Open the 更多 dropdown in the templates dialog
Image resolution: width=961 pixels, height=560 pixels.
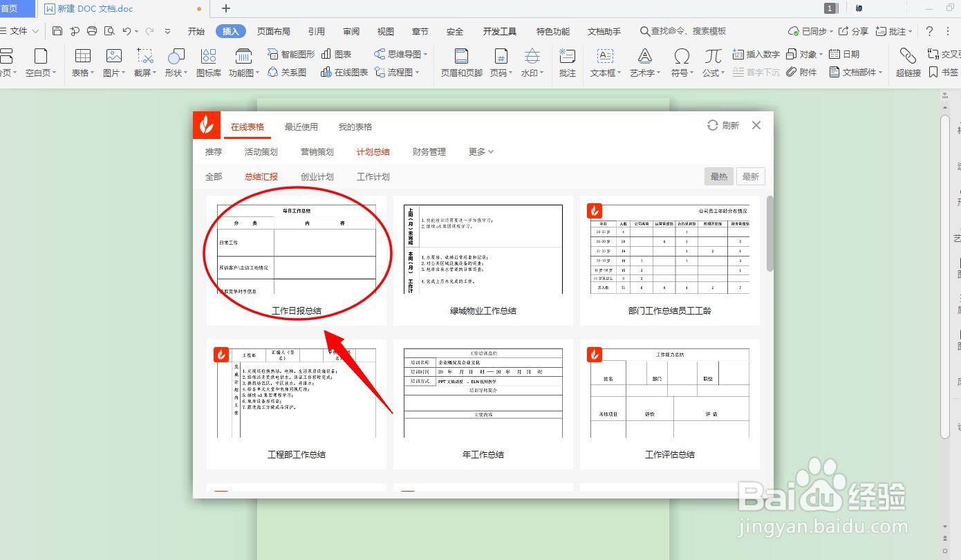[x=480, y=151]
